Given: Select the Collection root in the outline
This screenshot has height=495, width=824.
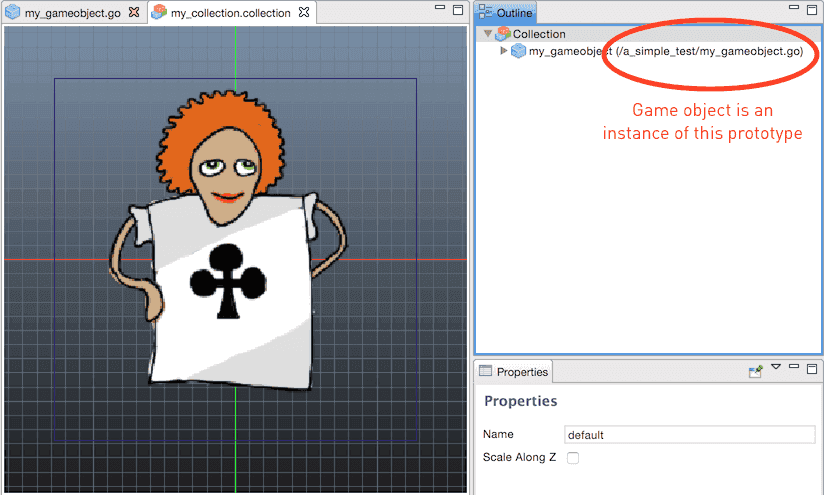Looking at the screenshot, I should tap(539, 34).
